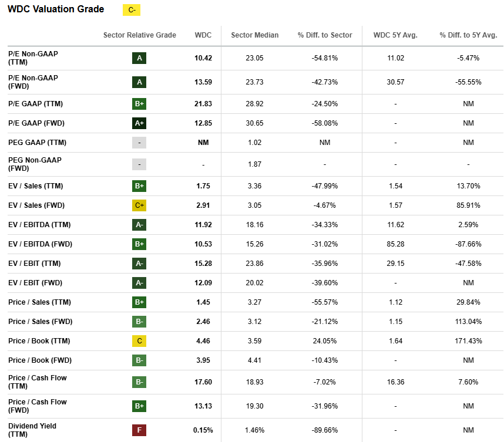Click the F grade badge for Dividend Yield (TTM)
Screen dimensions: 504x442
coord(139,430)
